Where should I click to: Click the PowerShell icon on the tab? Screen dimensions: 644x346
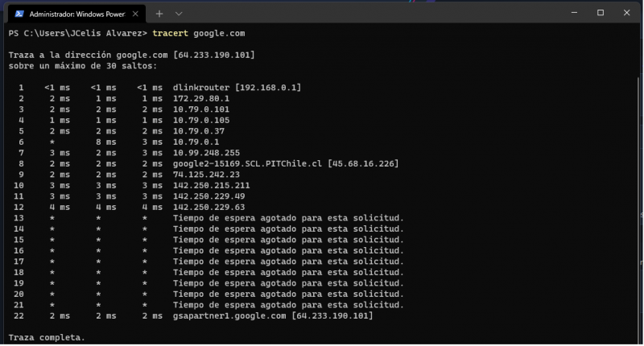pos(18,14)
